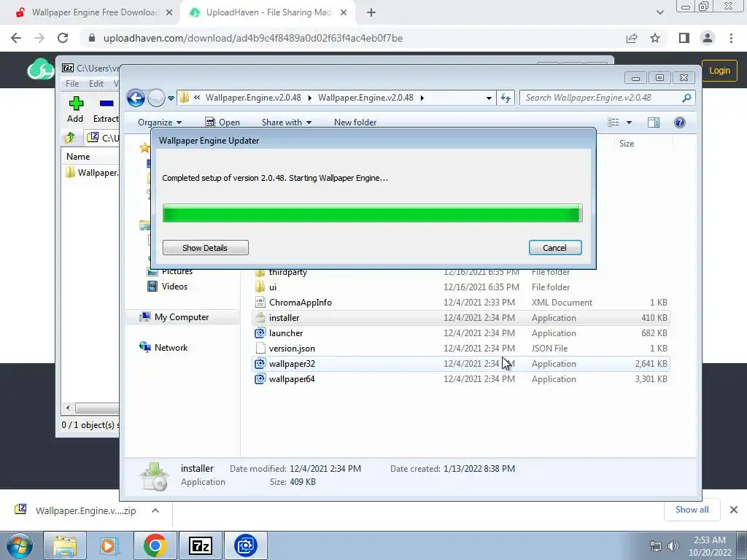Open Explorer help icon
Image resolution: width=747 pixels, height=560 pixels.
(680, 122)
